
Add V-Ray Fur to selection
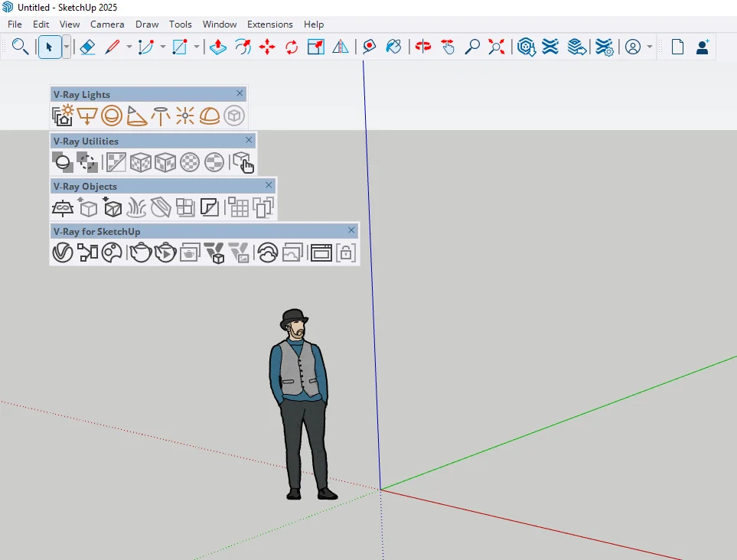point(136,207)
